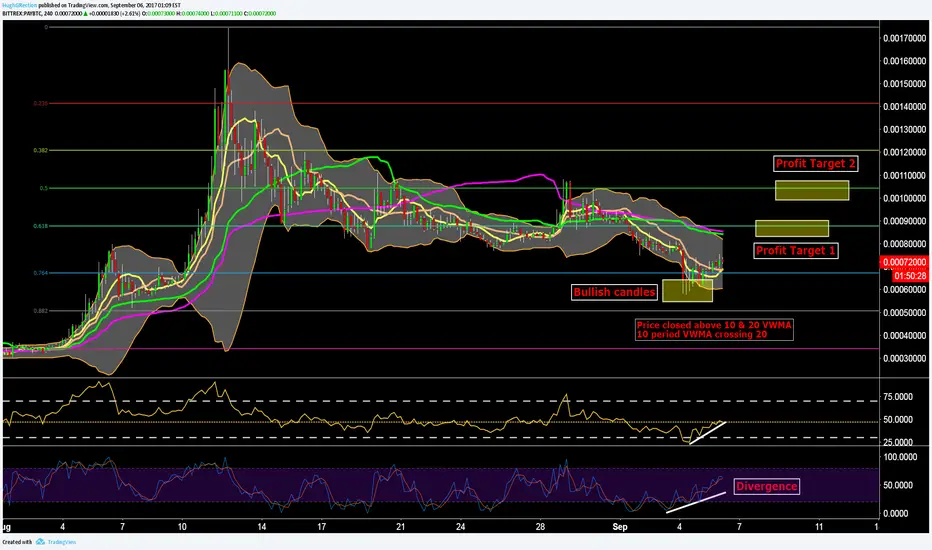Click the 100.0000 stochastic axis value

[x=900, y=457]
